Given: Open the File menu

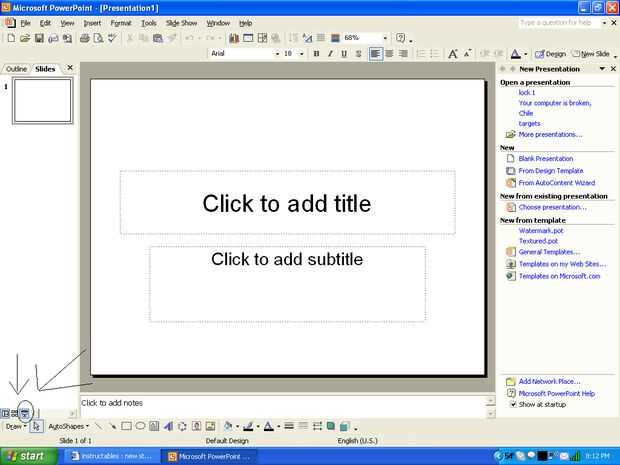Looking at the screenshot, I should [x=25, y=23].
